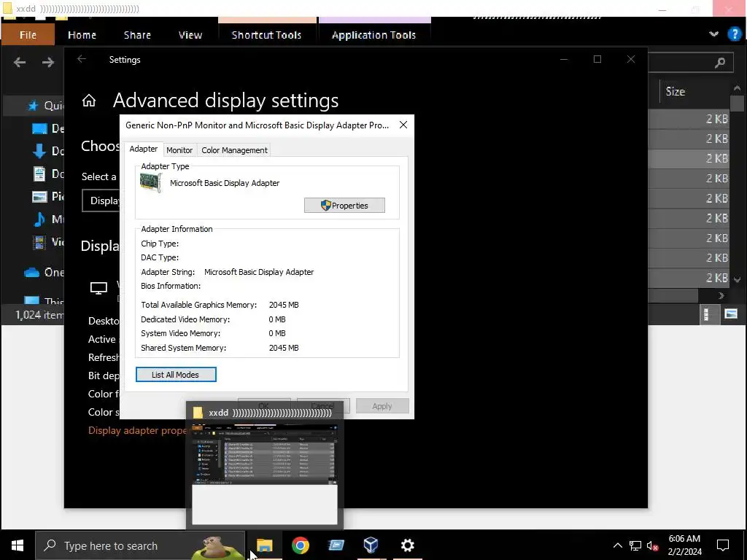Click the xxdd window preview thumbnail
Image resolution: width=747 pixels, height=560 pixels.
coord(264,474)
